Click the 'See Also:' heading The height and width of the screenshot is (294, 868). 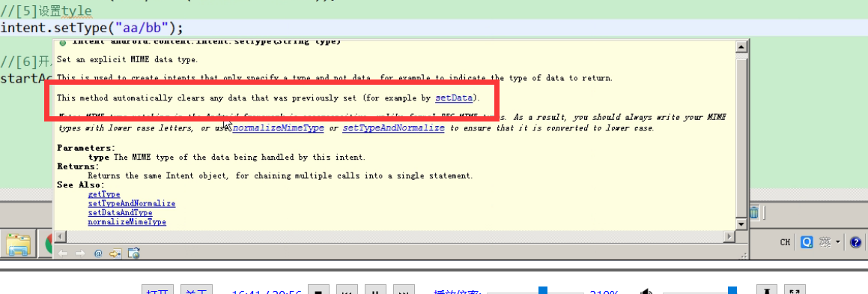coord(81,184)
